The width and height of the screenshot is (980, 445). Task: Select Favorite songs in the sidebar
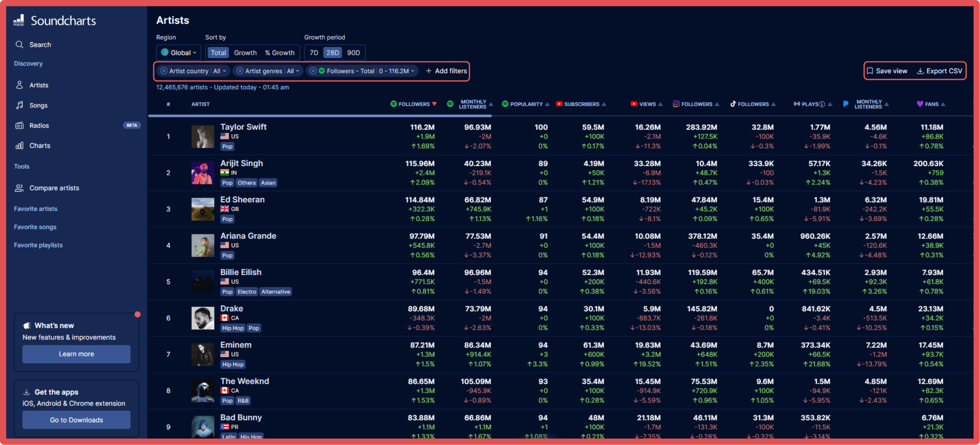[x=35, y=227]
